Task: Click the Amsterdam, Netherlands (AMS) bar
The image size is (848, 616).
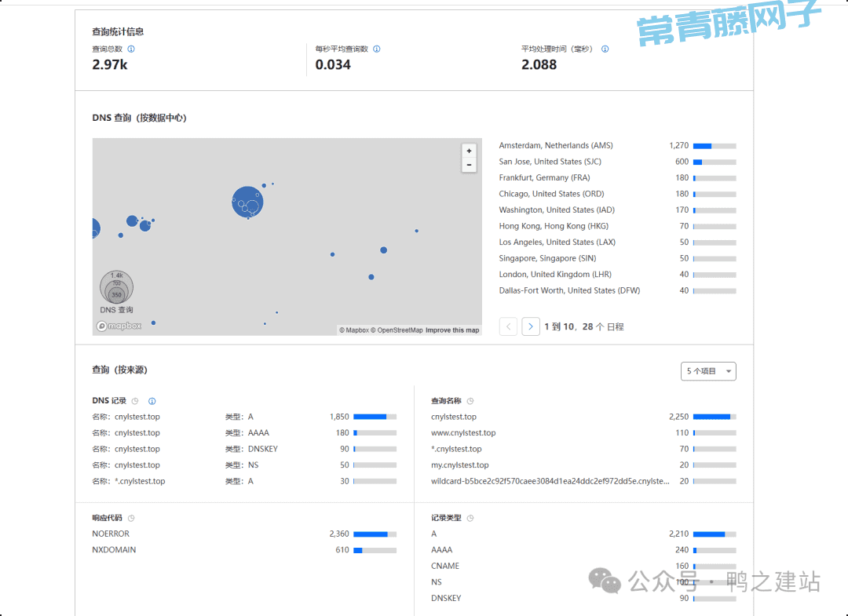Action: click(x=715, y=146)
